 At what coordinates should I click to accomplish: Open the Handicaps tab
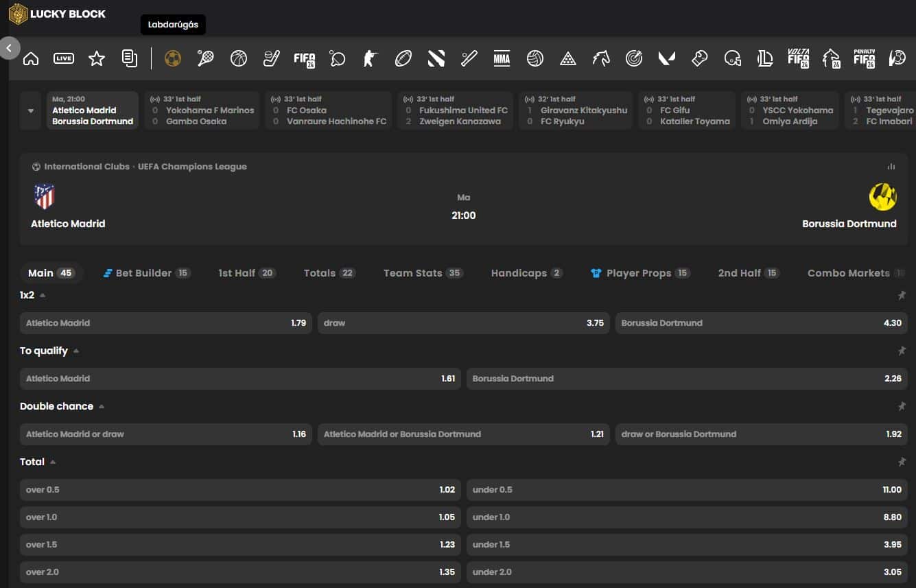(x=526, y=273)
